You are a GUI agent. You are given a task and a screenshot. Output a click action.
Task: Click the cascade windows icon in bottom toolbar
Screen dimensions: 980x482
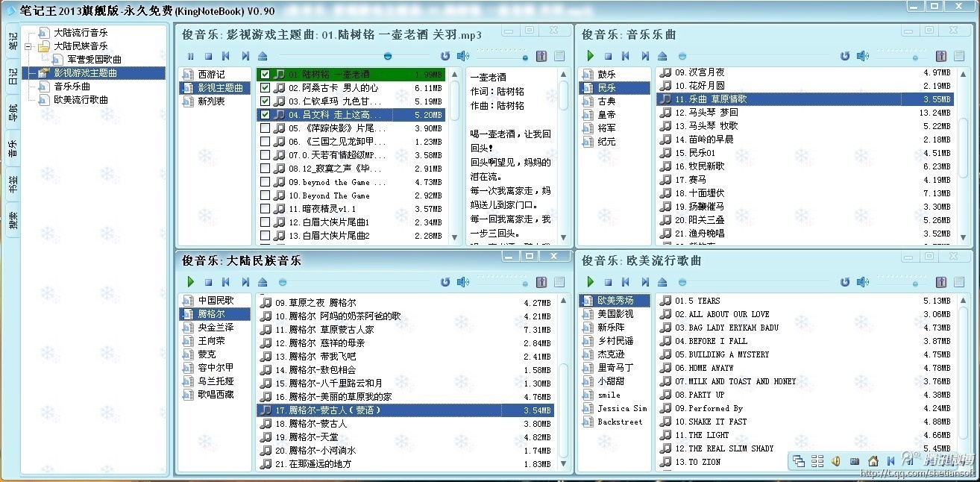799,461
